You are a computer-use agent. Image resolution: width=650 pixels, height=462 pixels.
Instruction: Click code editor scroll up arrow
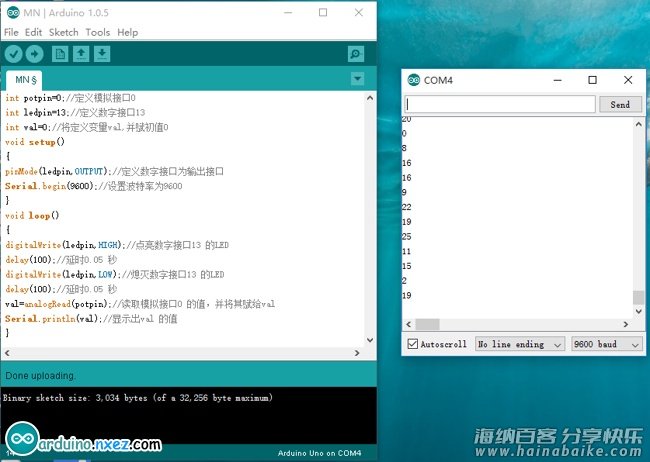tap(370, 98)
